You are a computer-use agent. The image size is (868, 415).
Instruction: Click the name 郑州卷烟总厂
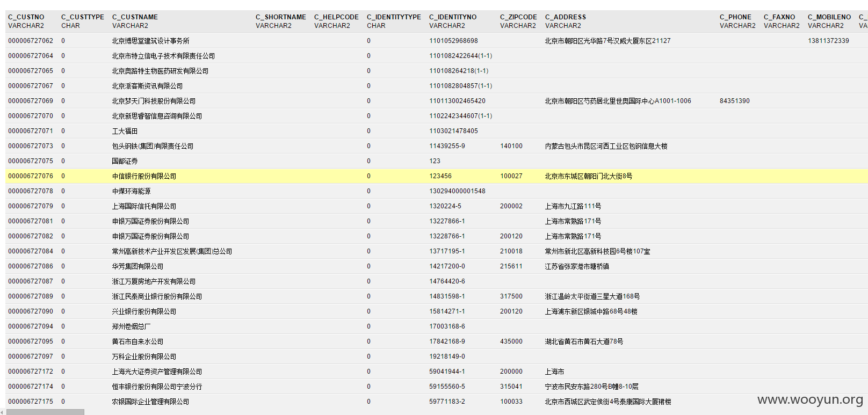(x=131, y=326)
